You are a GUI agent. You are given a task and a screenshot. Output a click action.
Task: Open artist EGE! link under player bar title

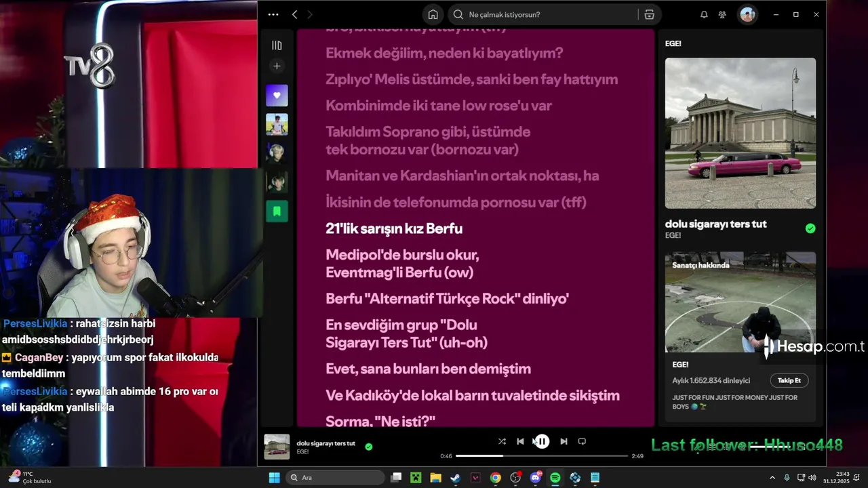pyautogui.click(x=302, y=451)
